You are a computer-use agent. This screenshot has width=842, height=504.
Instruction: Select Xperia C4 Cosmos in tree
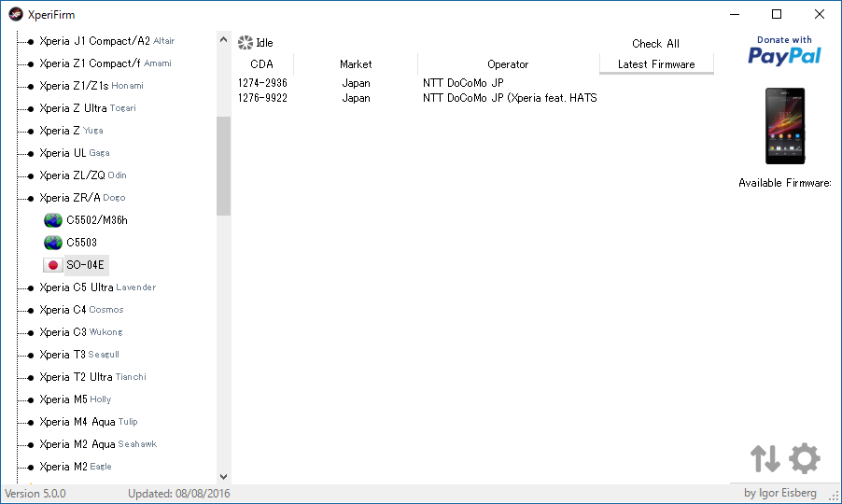click(81, 310)
